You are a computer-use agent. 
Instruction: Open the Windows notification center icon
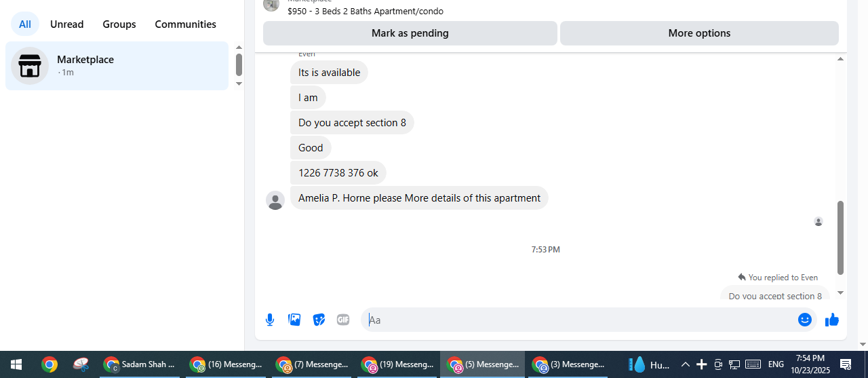[x=846, y=364]
